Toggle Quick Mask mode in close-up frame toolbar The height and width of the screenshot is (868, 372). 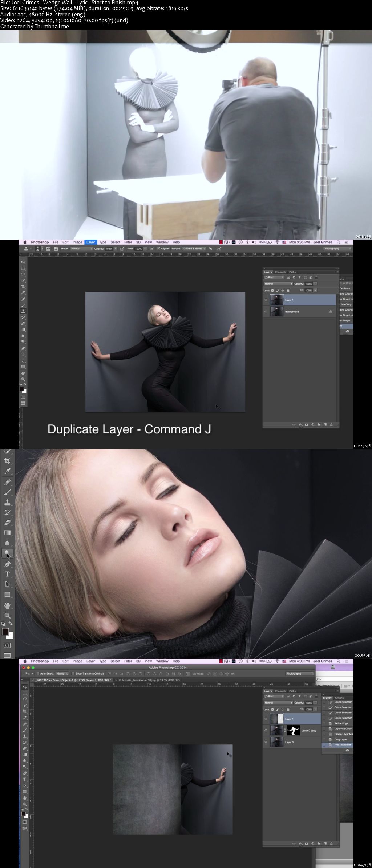click(x=7, y=645)
